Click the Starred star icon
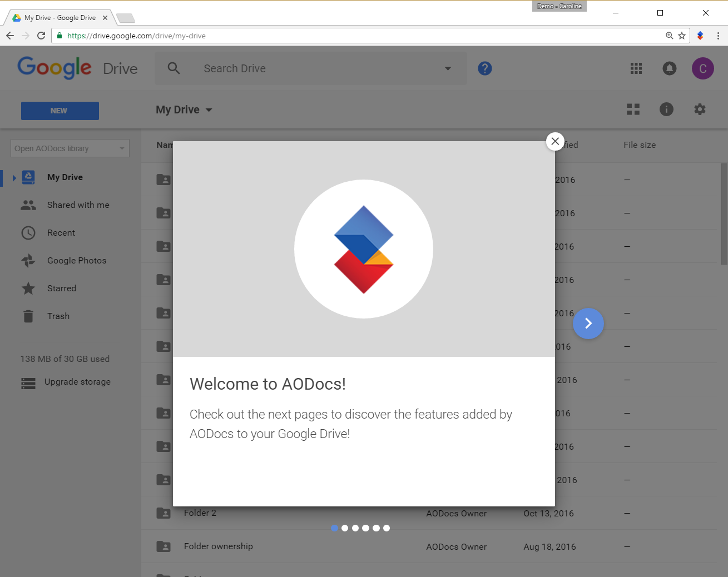Screen dimensions: 728x577 click(28, 288)
